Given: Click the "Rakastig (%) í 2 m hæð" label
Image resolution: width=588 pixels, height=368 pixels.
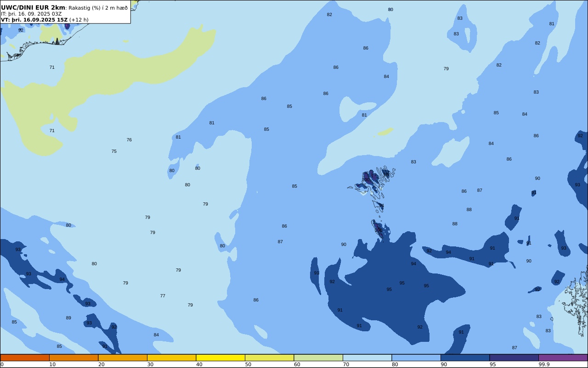Looking at the screenshot, I should pyautogui.click(x=98, y=8).
